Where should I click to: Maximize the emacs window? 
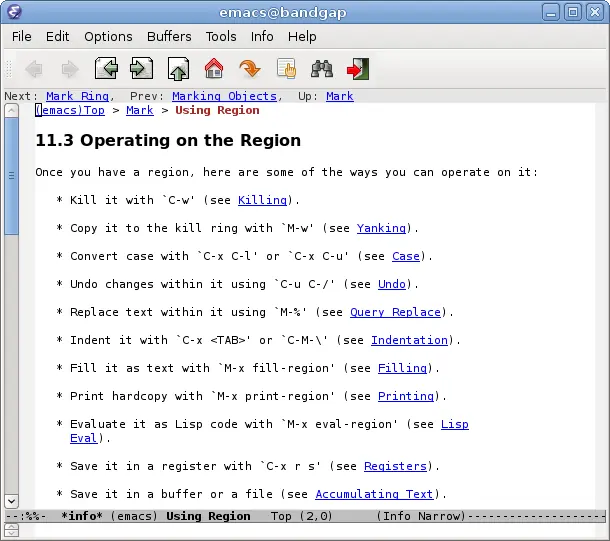[x=573, y=12]
